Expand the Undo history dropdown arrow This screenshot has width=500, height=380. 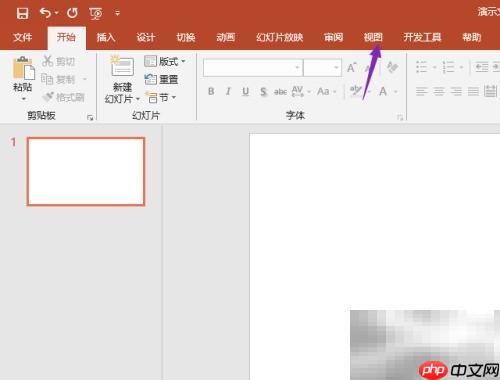[57, 13]
